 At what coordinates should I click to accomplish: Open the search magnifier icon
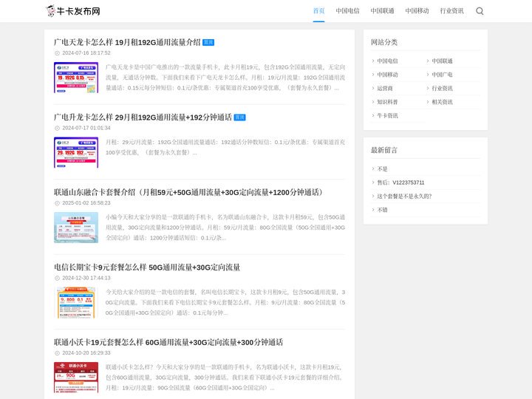[x=480, y=11]
